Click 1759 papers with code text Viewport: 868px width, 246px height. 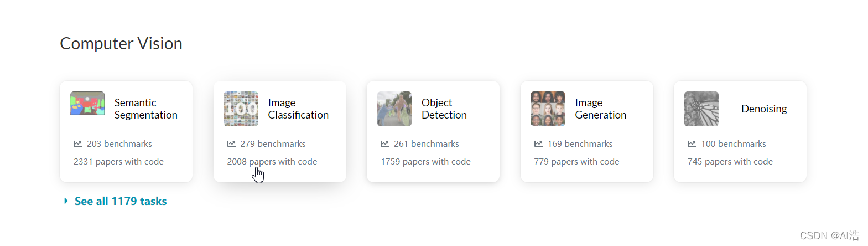tap(425, 162)
